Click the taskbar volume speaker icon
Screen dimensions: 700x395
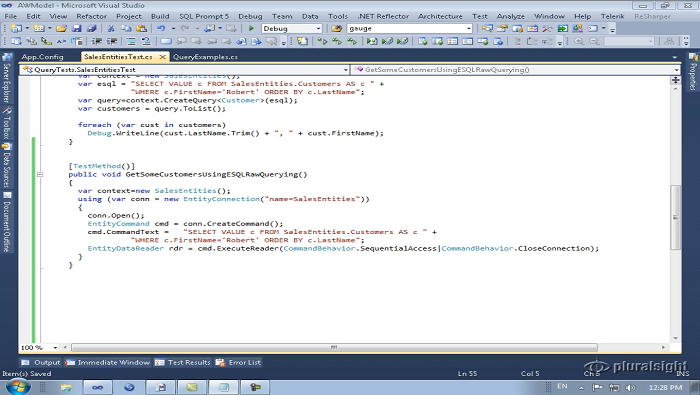pyautogui.click(x=631, y=387)
